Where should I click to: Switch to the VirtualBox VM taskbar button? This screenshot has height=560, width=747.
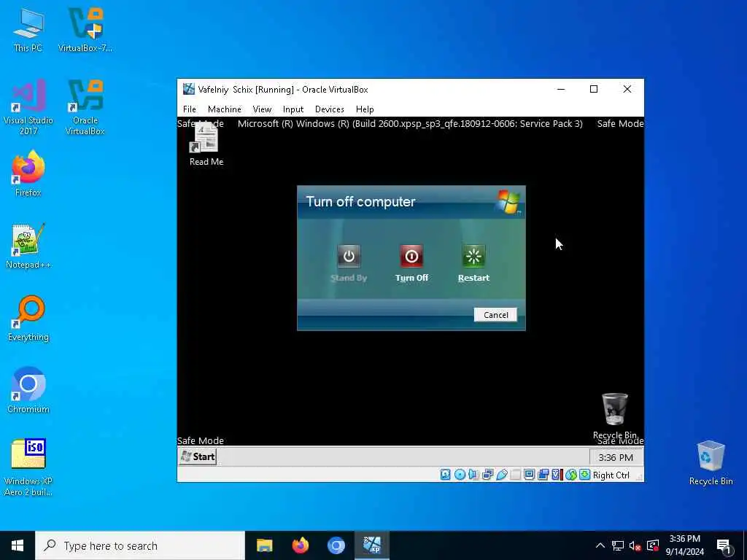(372, 545)
